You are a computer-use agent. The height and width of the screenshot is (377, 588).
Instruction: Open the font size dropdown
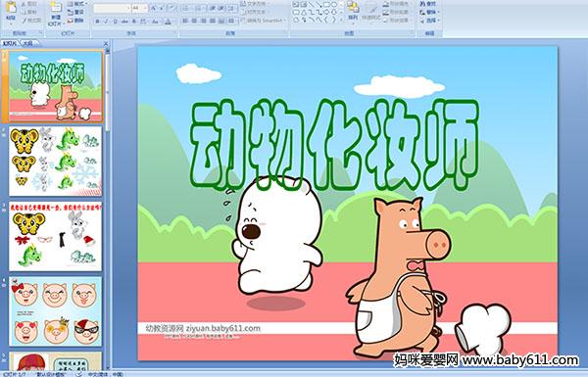(x=145, y=8)
